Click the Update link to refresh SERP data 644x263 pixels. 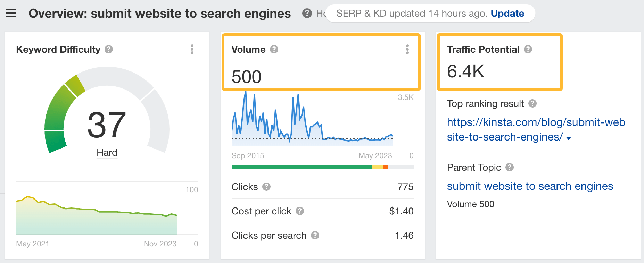coord(507,13)
